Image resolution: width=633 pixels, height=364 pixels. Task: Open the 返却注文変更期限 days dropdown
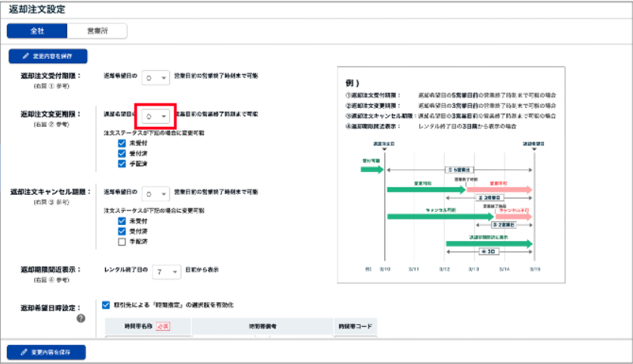pyautogui.click(x=156, y=117)
